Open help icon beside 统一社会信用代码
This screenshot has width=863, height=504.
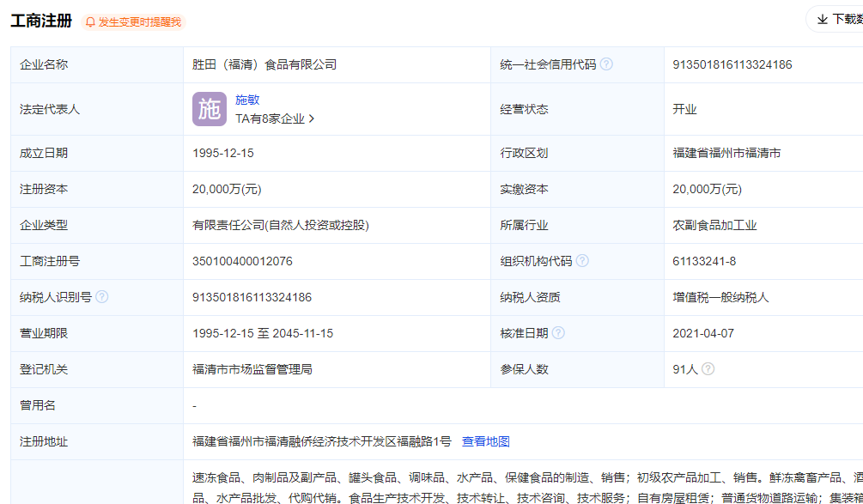pos(606,64)
